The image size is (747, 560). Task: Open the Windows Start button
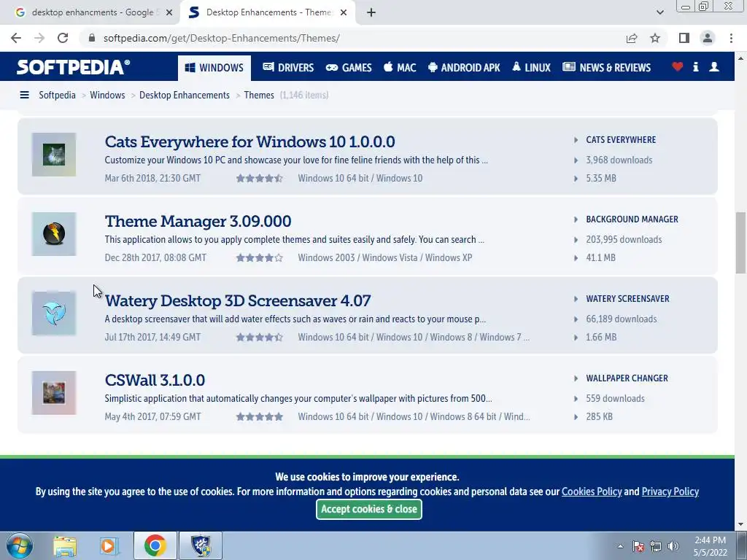pyautogui.click(x=20, y=545)
